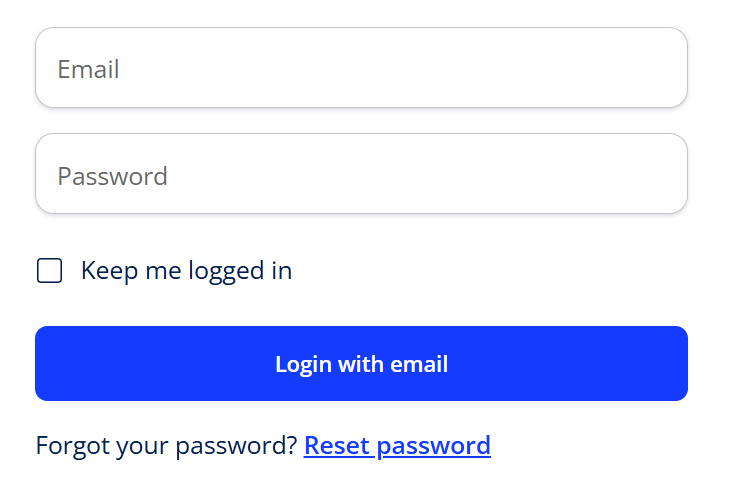Open the Reset password link
This screenshot has height=481, width=733.
(397, 445)
